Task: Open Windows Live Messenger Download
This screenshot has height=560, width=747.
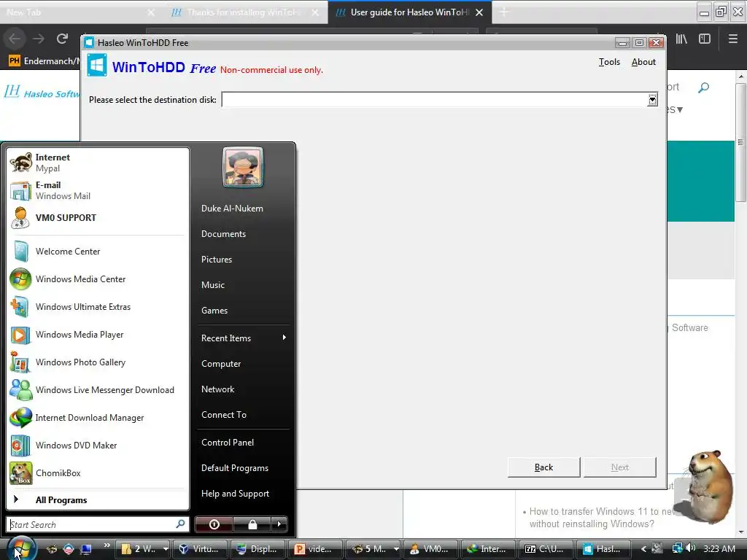Action: [x=97, y=389]
